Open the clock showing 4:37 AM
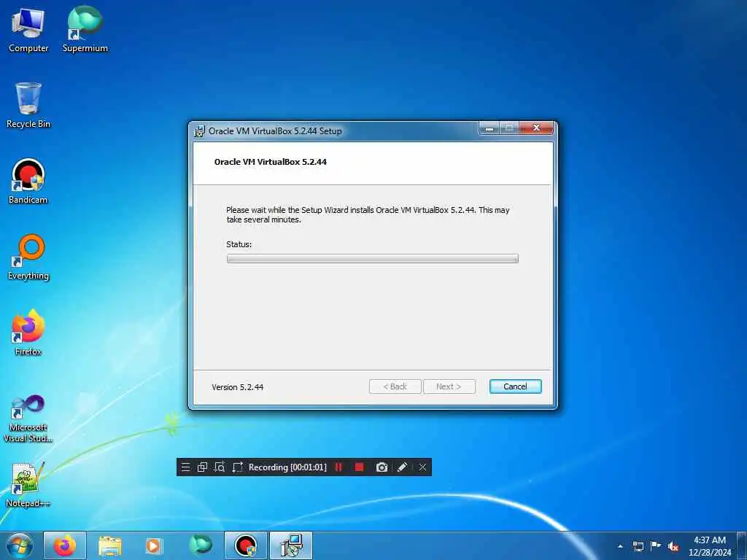747x560 pixels. click(709, 546)
